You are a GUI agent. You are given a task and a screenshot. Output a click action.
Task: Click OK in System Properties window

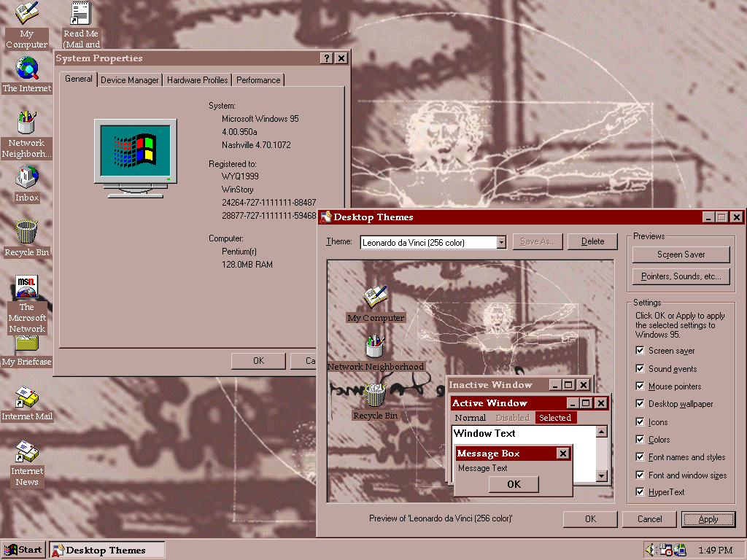tap(259, 361)
